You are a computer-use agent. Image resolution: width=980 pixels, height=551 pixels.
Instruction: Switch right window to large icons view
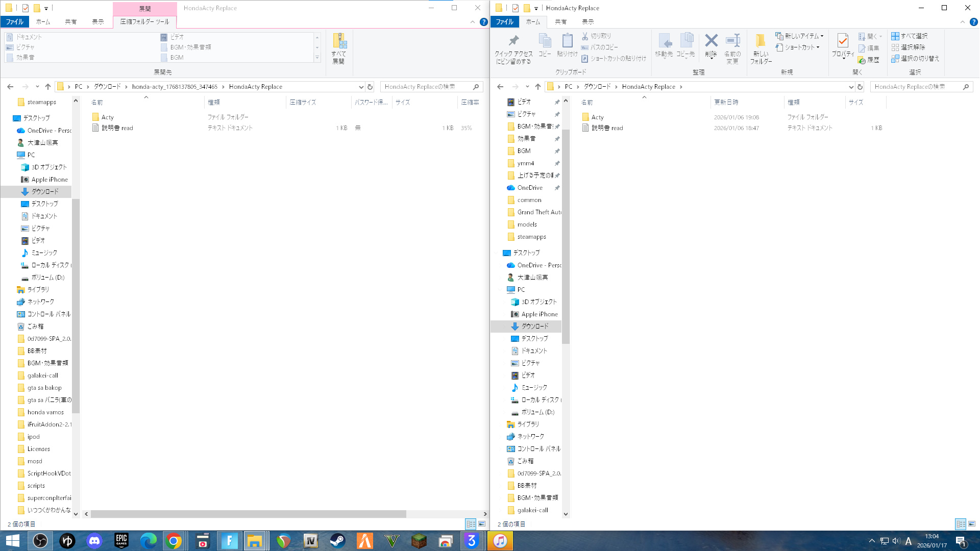click(x=972, y=524)
